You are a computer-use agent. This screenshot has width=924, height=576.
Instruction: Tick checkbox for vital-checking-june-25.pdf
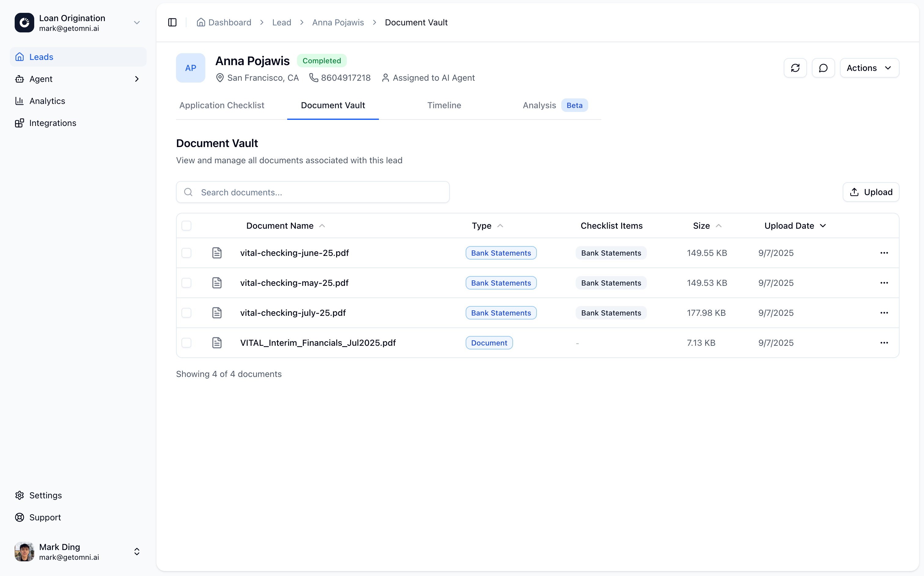[186, 253]
